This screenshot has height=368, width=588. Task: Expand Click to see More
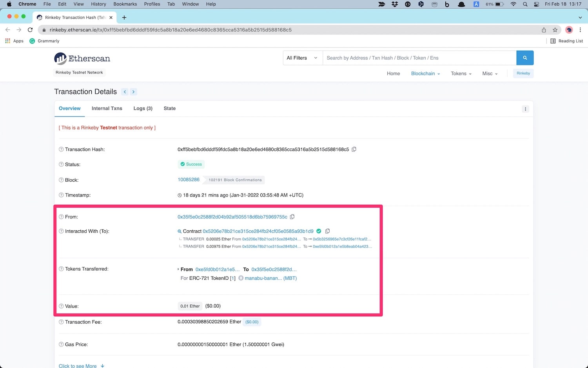tap(82, 366)
